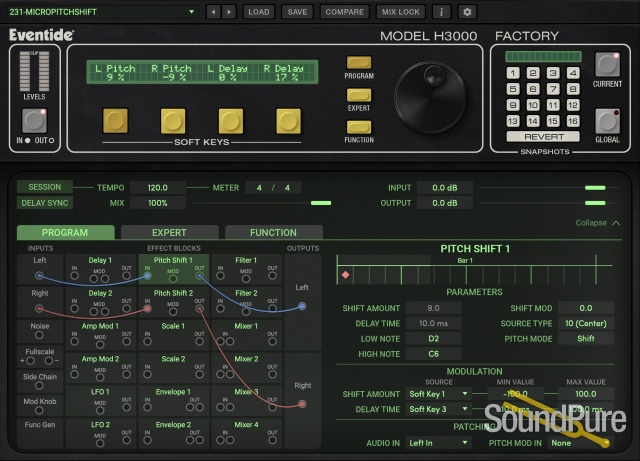Viewport: 640px width, 461px height.
Task: Toggle DELAY SYNC
Action: pyautogui.click(x=44, y=203)
